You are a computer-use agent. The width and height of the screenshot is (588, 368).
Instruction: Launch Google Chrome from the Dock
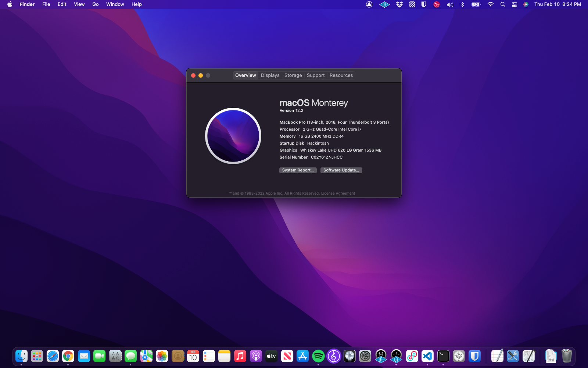tap(68, 356)
